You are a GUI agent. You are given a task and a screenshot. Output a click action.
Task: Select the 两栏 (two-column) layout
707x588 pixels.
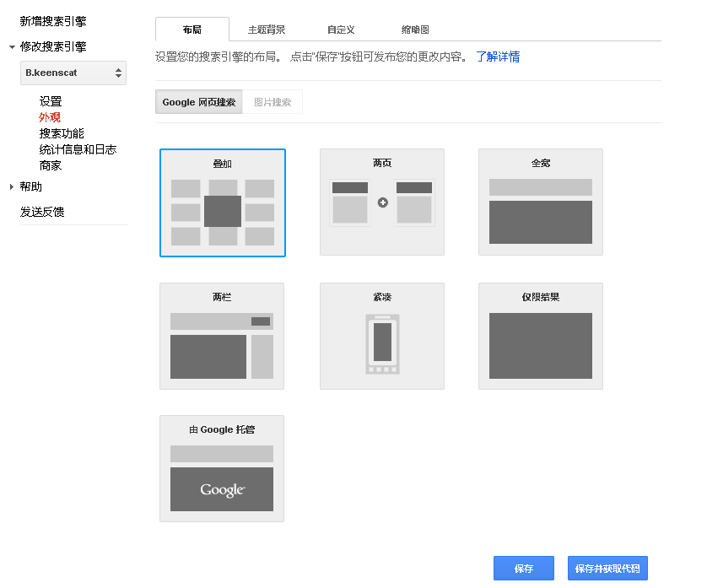point(222,336)
